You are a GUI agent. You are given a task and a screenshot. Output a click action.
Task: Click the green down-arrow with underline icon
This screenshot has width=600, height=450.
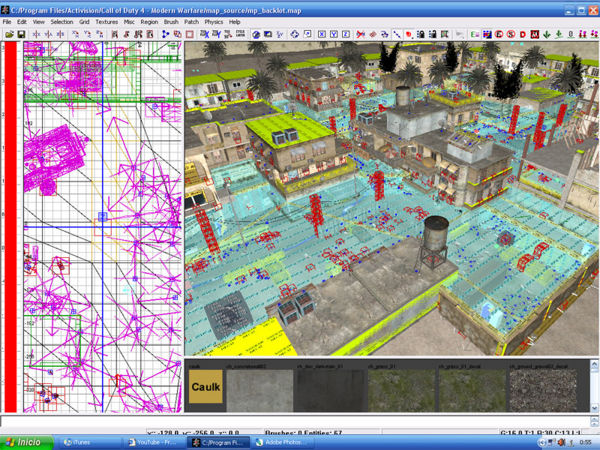coord(559,34)
